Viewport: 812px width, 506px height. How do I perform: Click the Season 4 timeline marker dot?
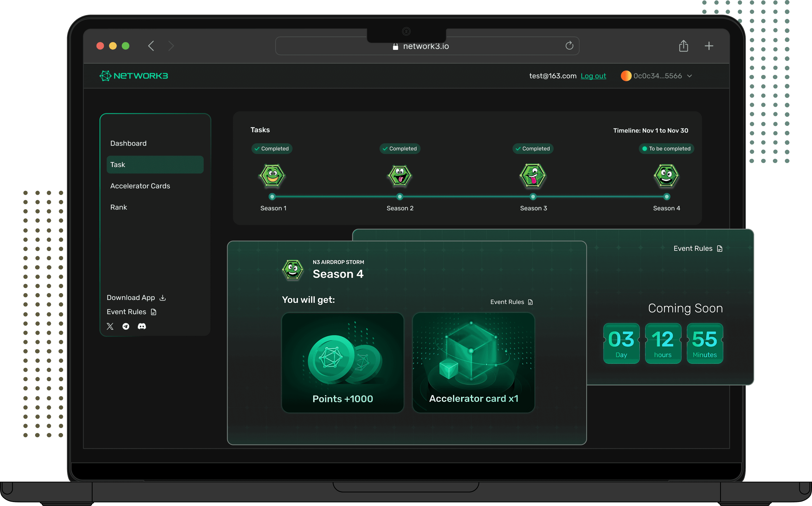point(667,197)
